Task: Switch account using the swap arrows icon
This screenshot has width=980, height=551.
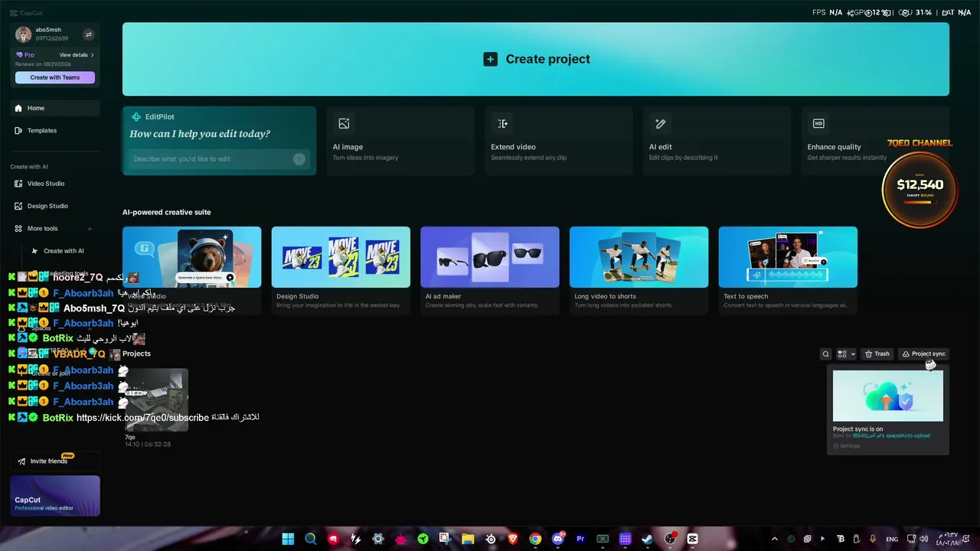Action: pyautogui.click(x=88, y=34)
